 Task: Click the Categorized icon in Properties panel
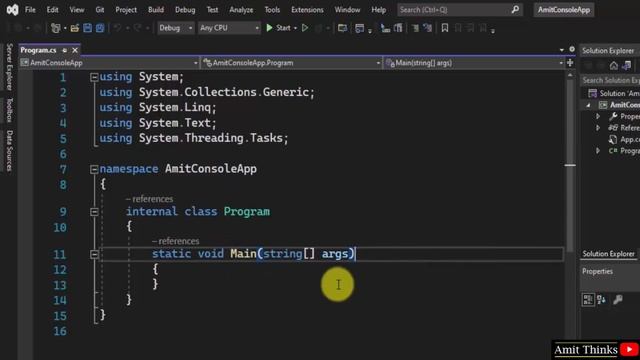click(x=588, y=300)
